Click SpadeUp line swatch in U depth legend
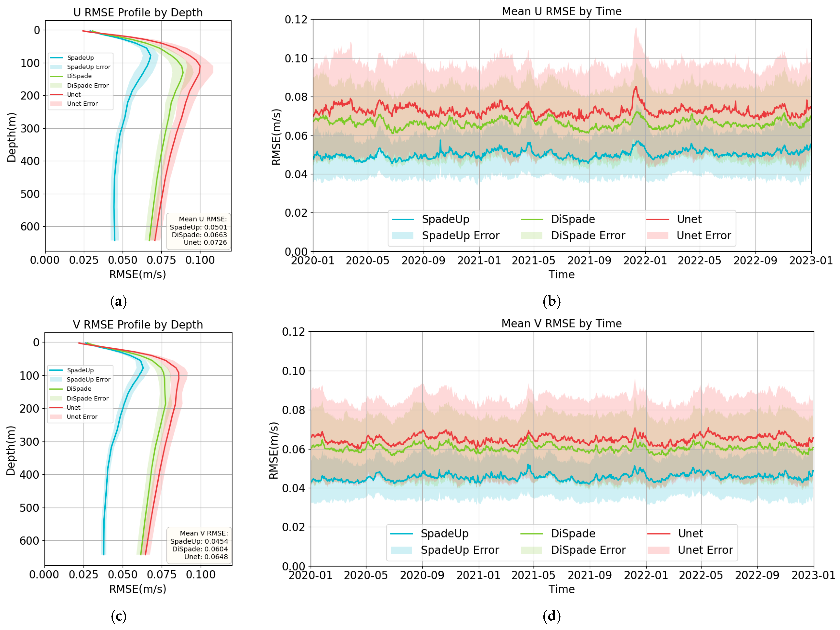 [56, 58]
